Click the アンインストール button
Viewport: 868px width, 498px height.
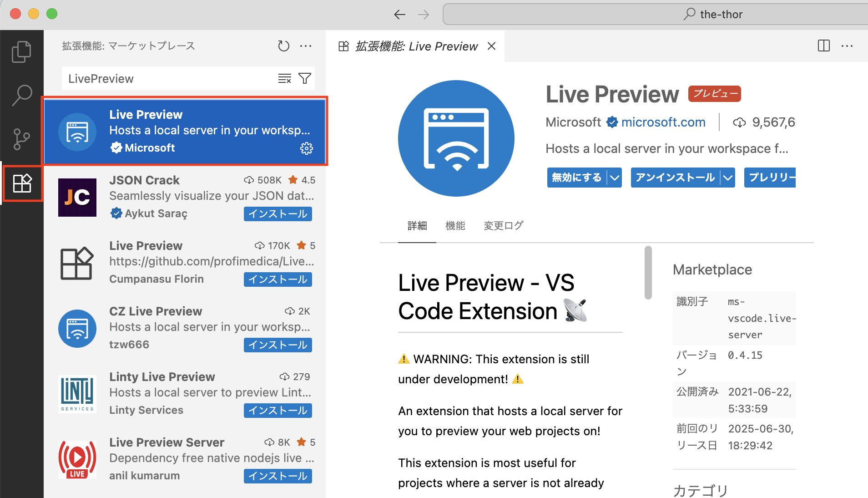pyautogui.click(x=676, y=178)
